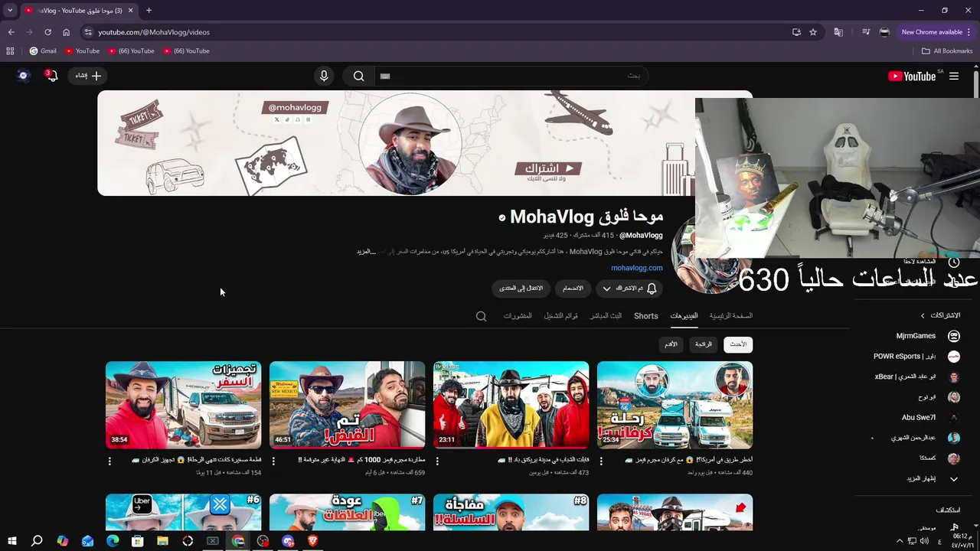Open the channel's live streams (البث المباشر) tab
980x551 pixels.
click(606, 316)
